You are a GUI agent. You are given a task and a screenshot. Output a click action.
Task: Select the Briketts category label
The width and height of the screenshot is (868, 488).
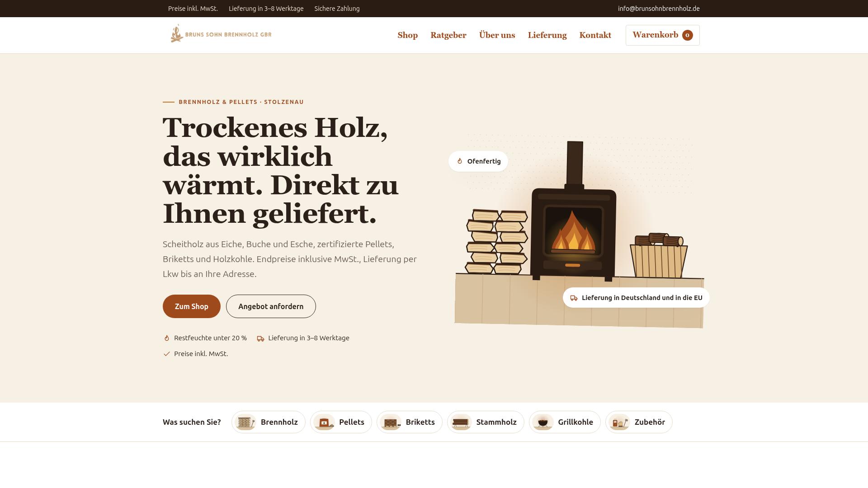[420, 422]
